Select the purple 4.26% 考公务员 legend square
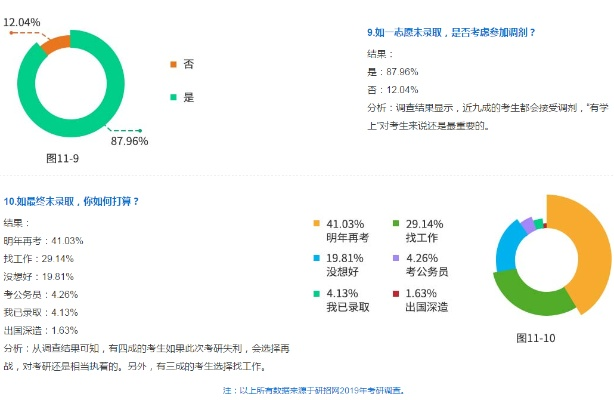The image size is (614, 400). (396, 258)
